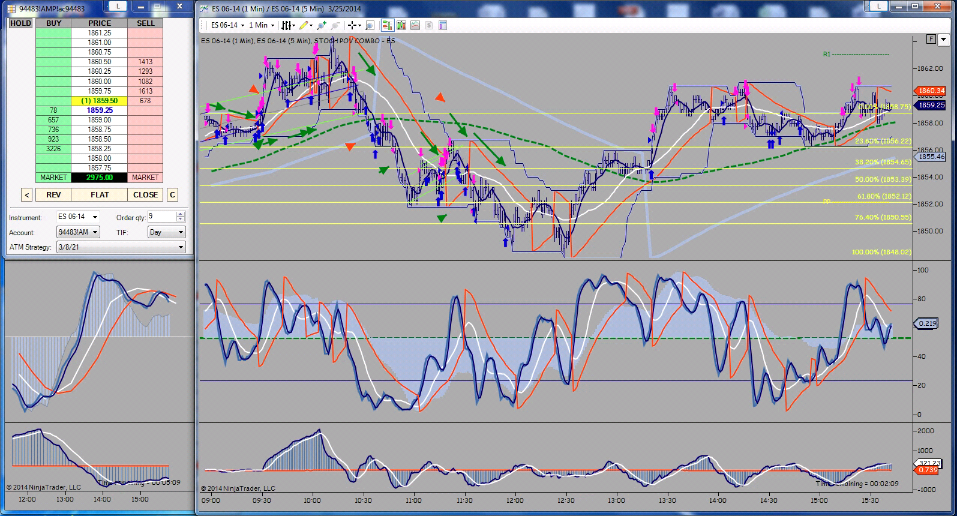The image size is (957, 516).
Task: Select the yellow pencil drawing tool
Action: (x=303, y=25)
